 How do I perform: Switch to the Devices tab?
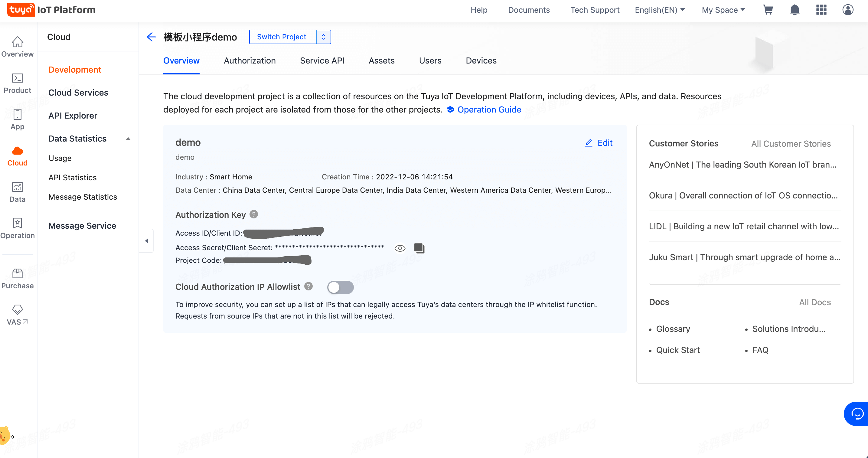481,61
